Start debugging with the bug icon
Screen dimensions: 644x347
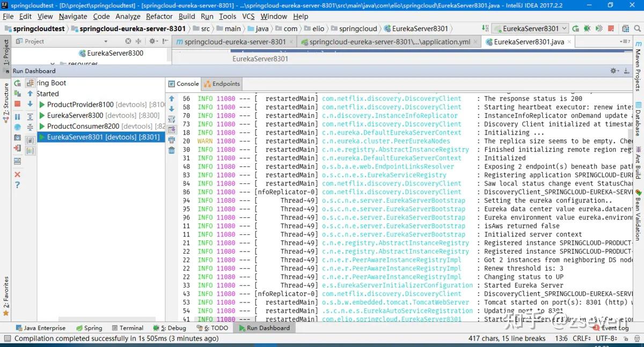click(x=588, y=28)
